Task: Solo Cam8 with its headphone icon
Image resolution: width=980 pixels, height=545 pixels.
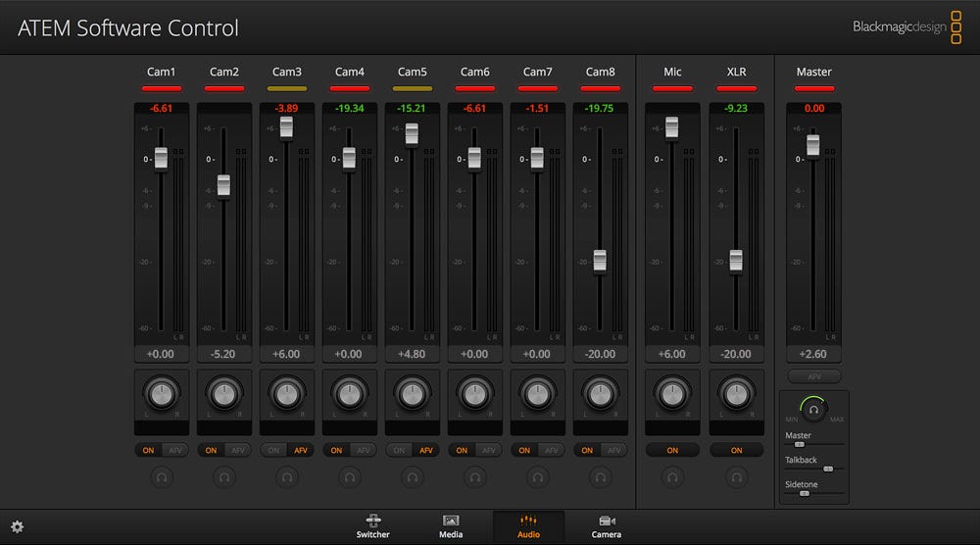Action: [x=600, y=477]
